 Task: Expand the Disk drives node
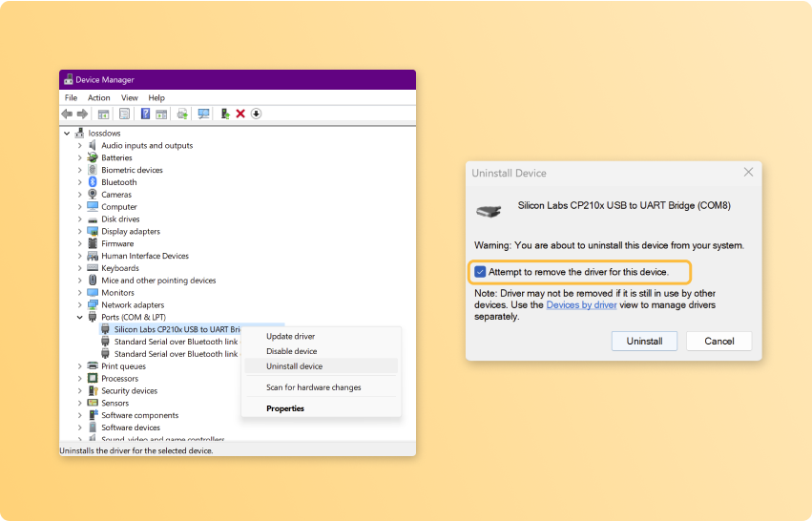[x=80, y=219]
